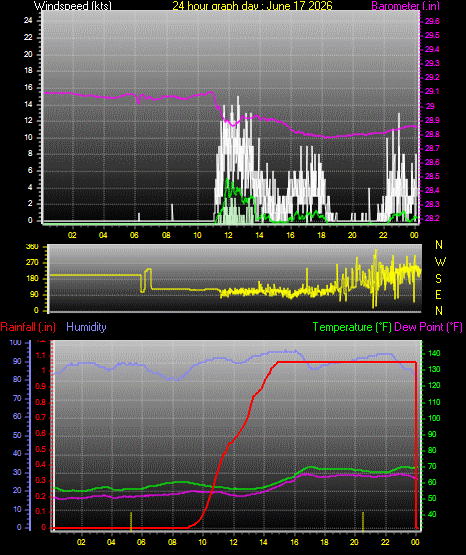Click the temperature axis value "40"
Screen dimensions: 466x555
tap(432, 514)
